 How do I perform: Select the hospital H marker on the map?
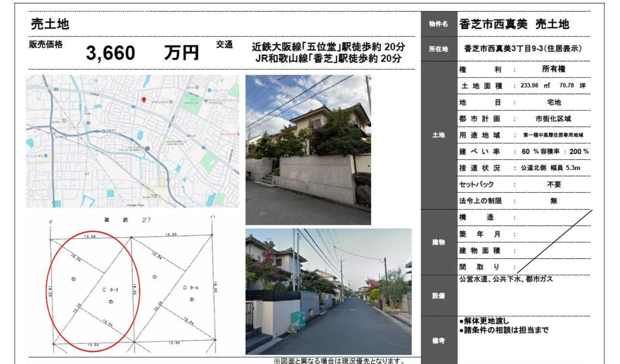tap(148, 148)
